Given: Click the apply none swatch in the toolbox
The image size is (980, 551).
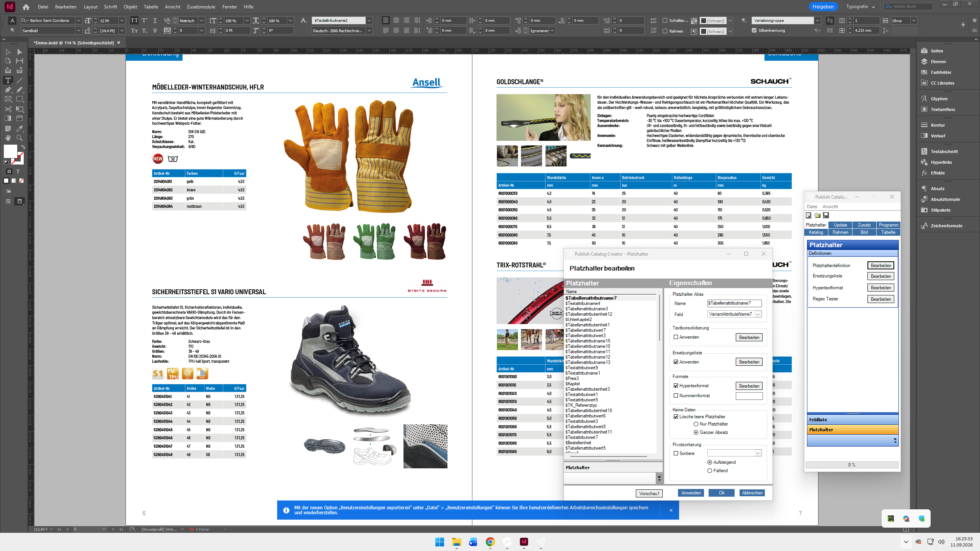Looking at the screenshot, I should (21, 181).
